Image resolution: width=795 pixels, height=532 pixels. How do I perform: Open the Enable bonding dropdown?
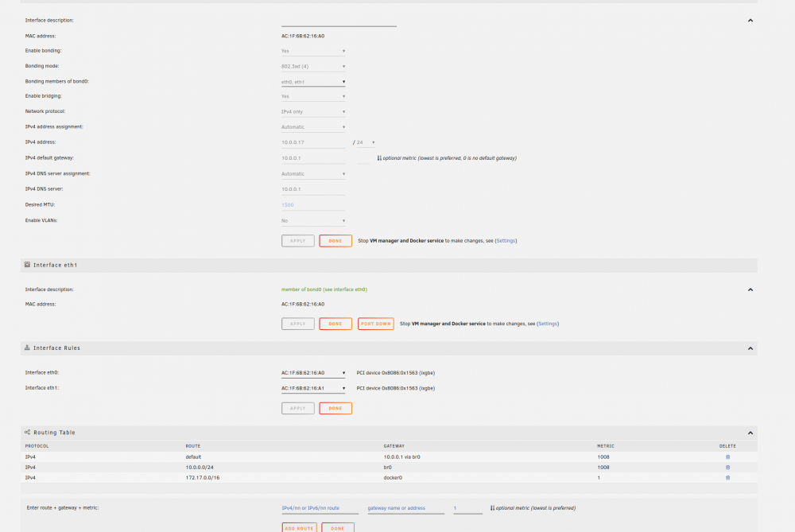313,51
